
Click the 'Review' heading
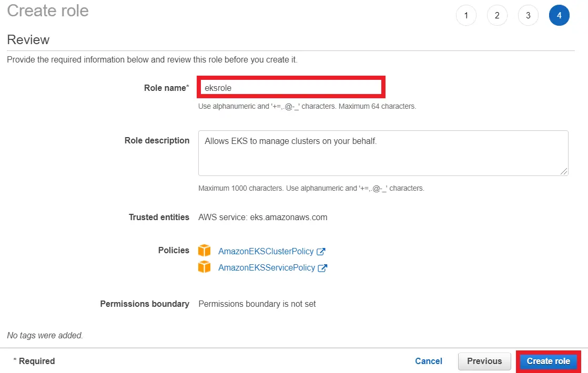pyautogui.click(x=28, y=40)
